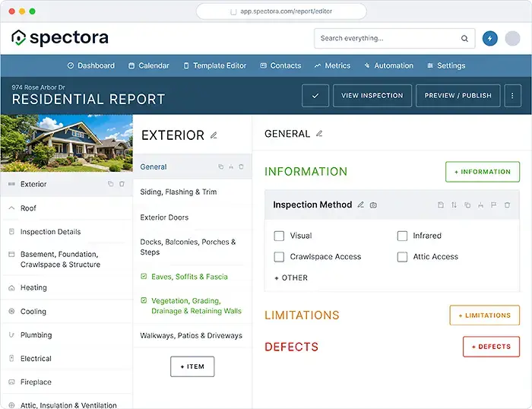Delete the Inspection Method comment
Image resolution: width=532 pixels, height=409 pixels.
[507, 205]
